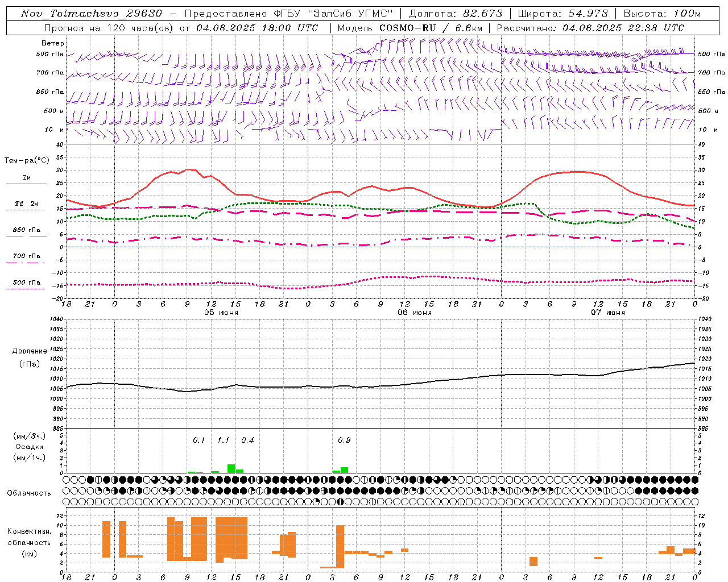Click the Долгота: 82.673 header field
728x582 pixels.
point(456,14)
